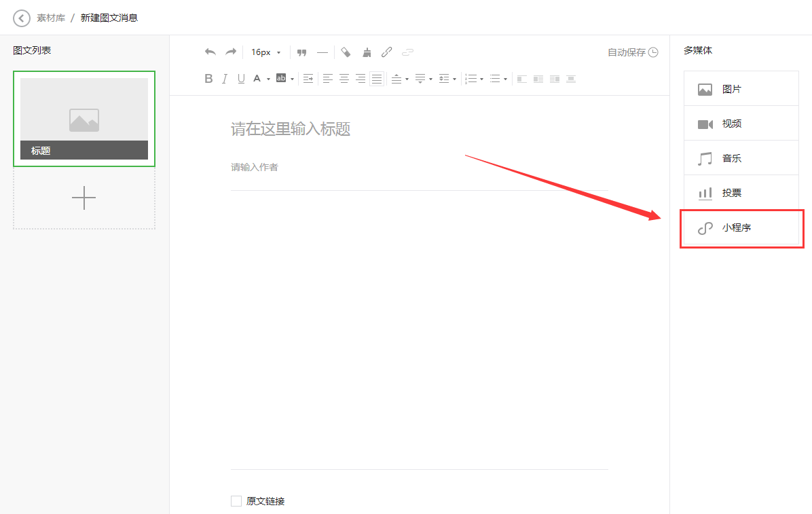Add 音乐 music to the article
The width and height of the screenshot is (812, 514).
coord(741,158)
